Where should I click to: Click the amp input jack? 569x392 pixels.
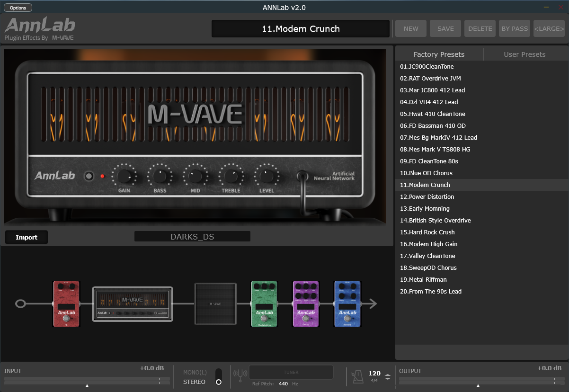tap(302, 177)
